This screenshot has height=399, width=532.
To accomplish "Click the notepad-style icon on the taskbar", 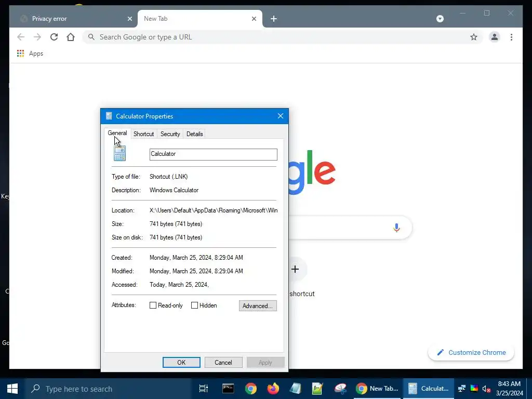I will [x=317, y=389].
